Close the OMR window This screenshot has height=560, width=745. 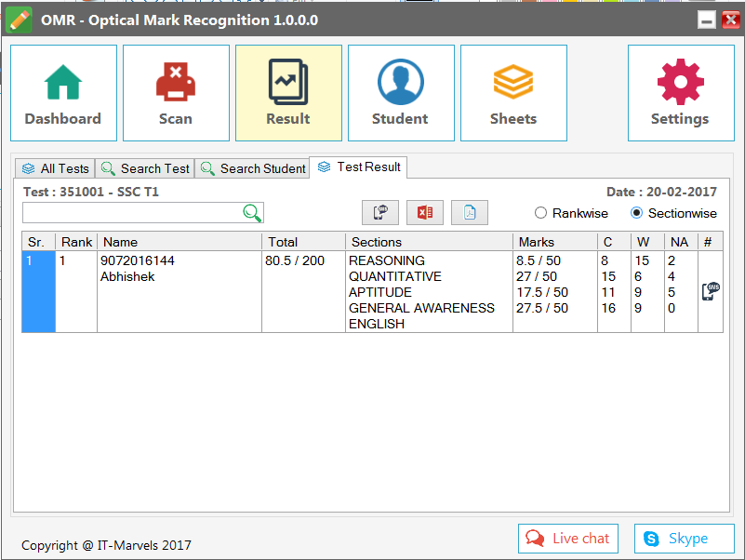(731, 20)
